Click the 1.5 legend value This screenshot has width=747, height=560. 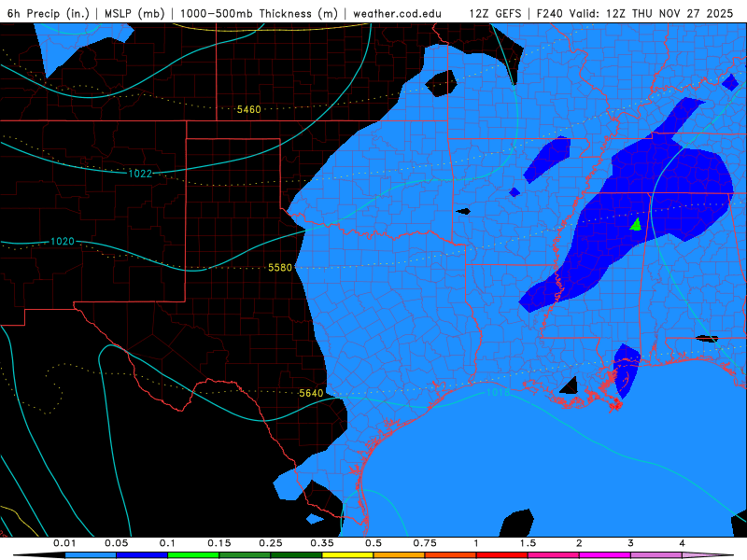(528, 543)
